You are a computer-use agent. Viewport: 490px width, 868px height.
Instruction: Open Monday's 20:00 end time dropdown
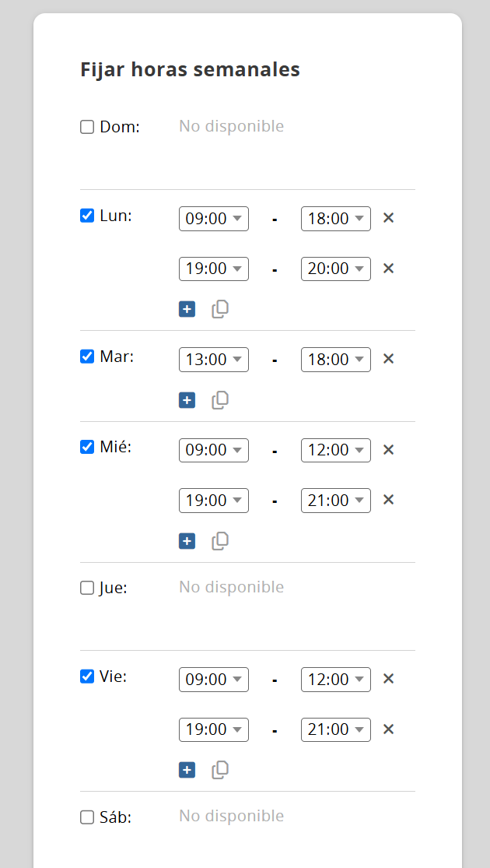336,269
